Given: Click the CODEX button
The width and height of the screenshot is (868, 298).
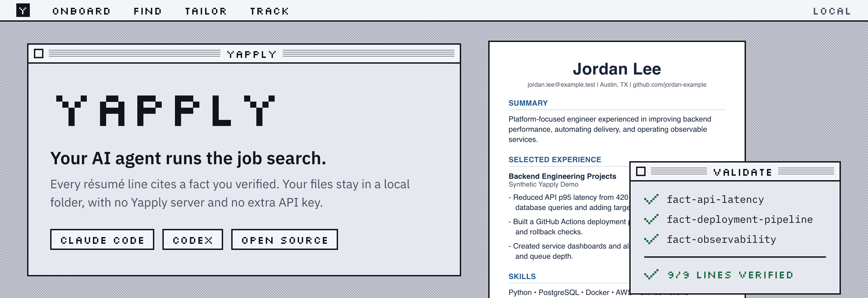Looking at the screenshot, I should [x=193, y=239].
